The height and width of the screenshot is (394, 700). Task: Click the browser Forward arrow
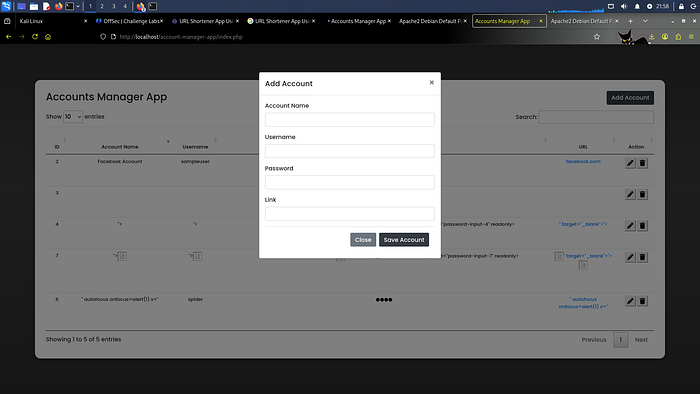pyautogui.click(x=21, y=37)
